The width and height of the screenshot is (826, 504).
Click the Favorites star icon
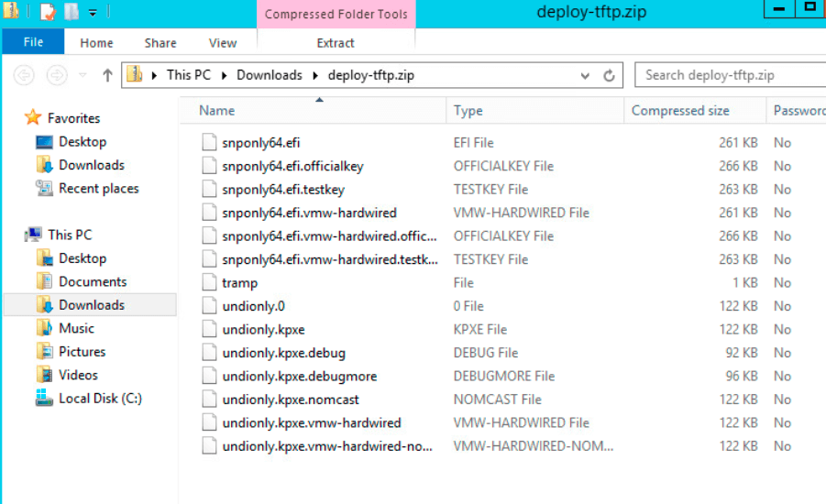(x=33, y=117)
